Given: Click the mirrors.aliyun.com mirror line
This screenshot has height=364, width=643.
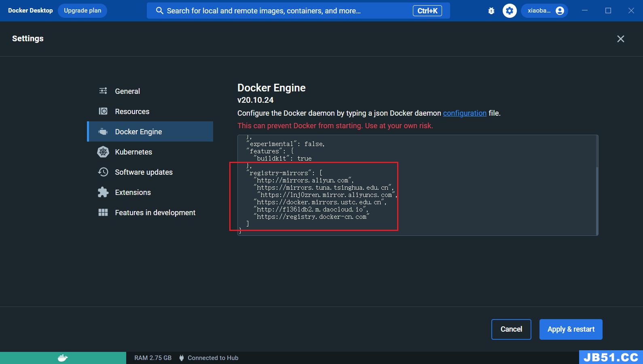Looking at the screenshot, I should point(304,180).
